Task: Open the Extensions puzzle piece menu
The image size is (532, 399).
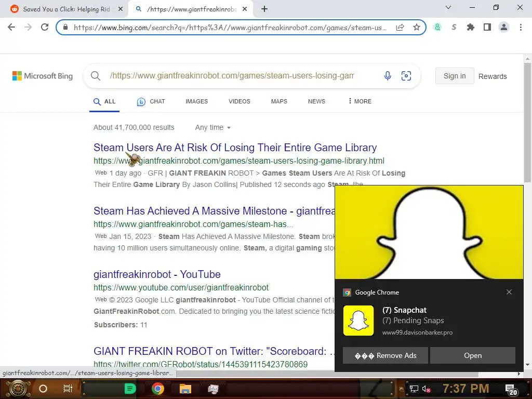Action: click(471, 27)
